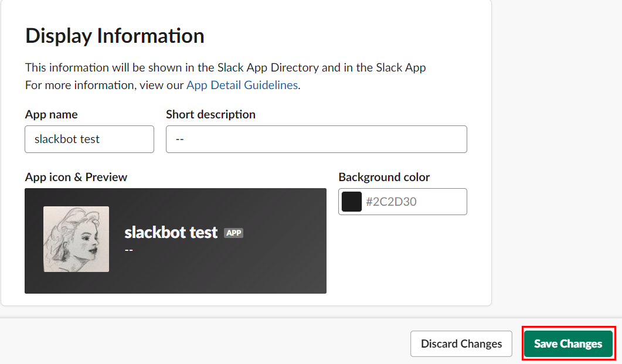Click the Background color label
Screen dimensions: 622x364
pos(384,177)
